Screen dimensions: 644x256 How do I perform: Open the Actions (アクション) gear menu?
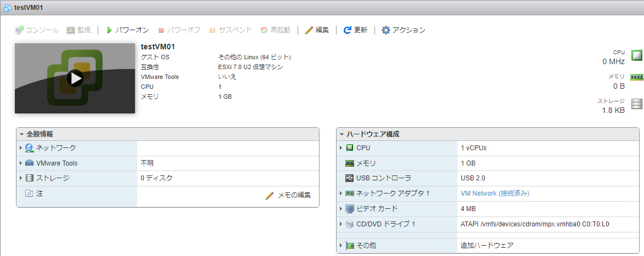404,30
